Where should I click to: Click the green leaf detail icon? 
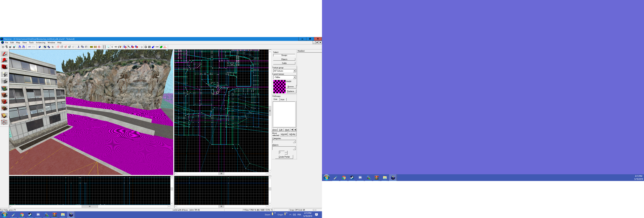tap(161, 47)
